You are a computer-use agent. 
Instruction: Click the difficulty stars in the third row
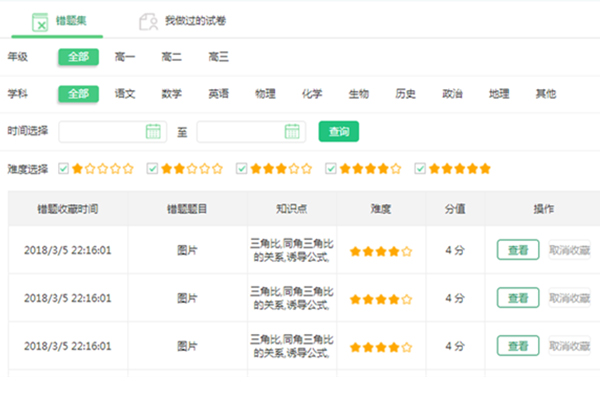tap(381, 347)
